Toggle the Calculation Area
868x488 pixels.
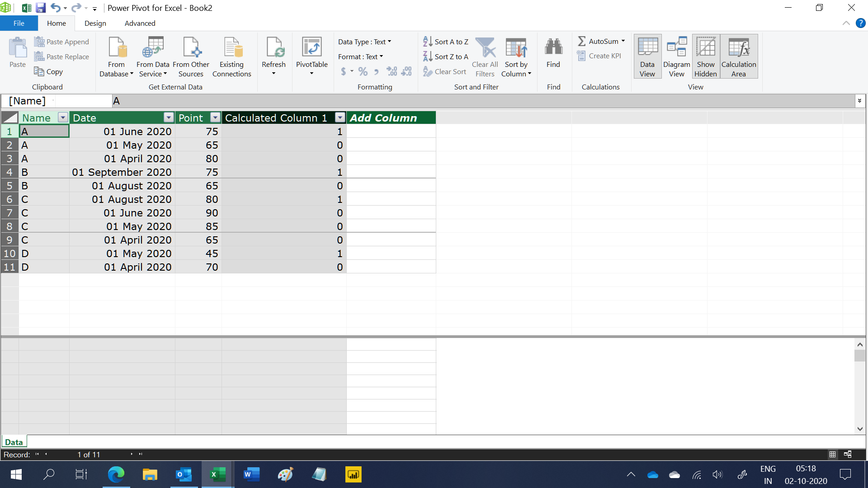pyautogui.click(x=739, y=57)
